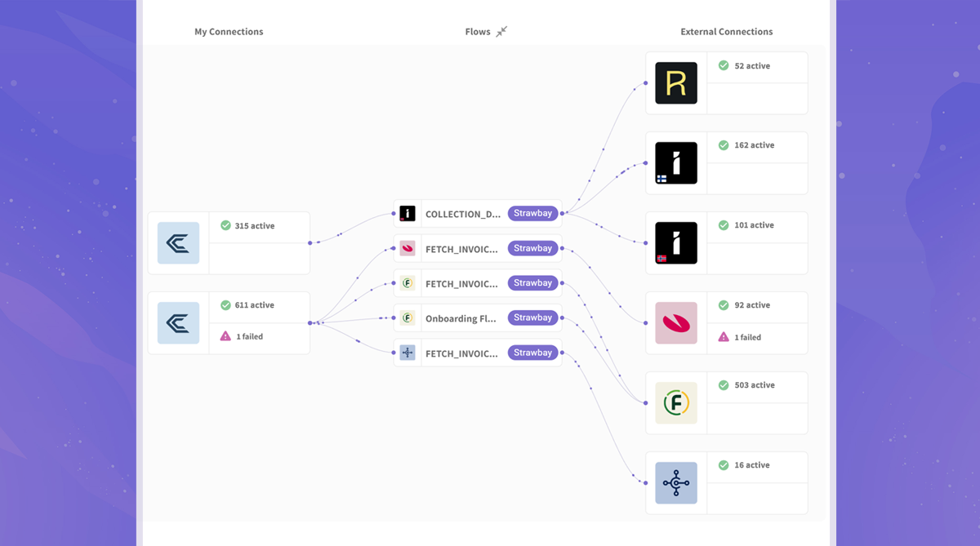Screen dimensions: 980x546
Task: Click the yellow R logo connection icon
Action: [x=676, y=83]
